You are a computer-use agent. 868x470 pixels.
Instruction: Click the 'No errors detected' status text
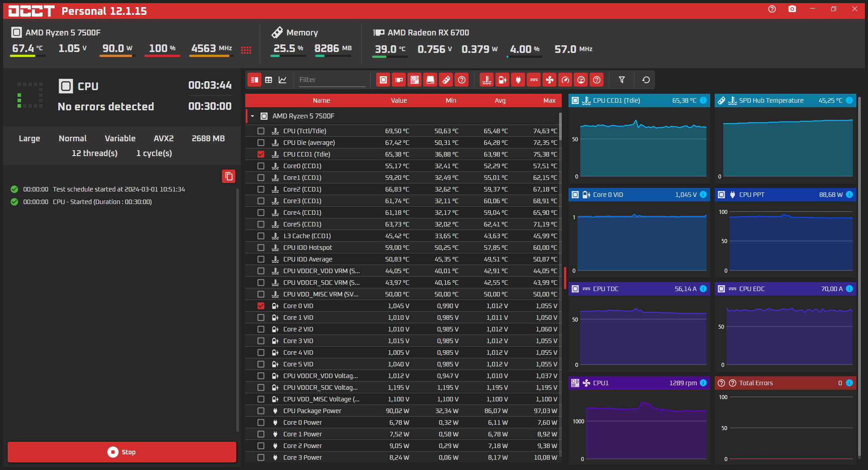tap(106, 107)
